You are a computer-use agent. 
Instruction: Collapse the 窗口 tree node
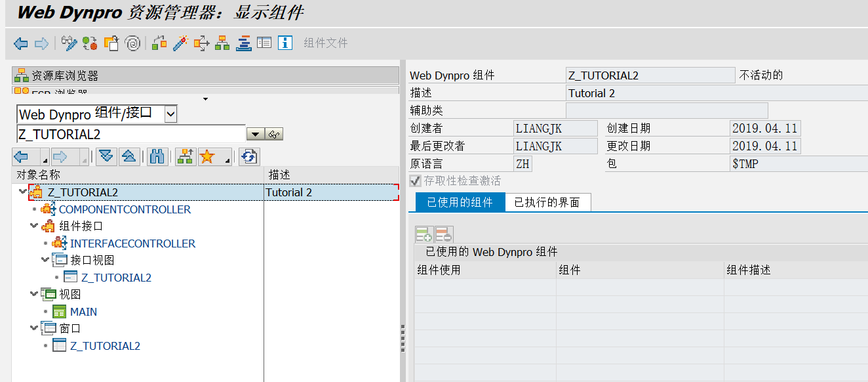[34, 329]
